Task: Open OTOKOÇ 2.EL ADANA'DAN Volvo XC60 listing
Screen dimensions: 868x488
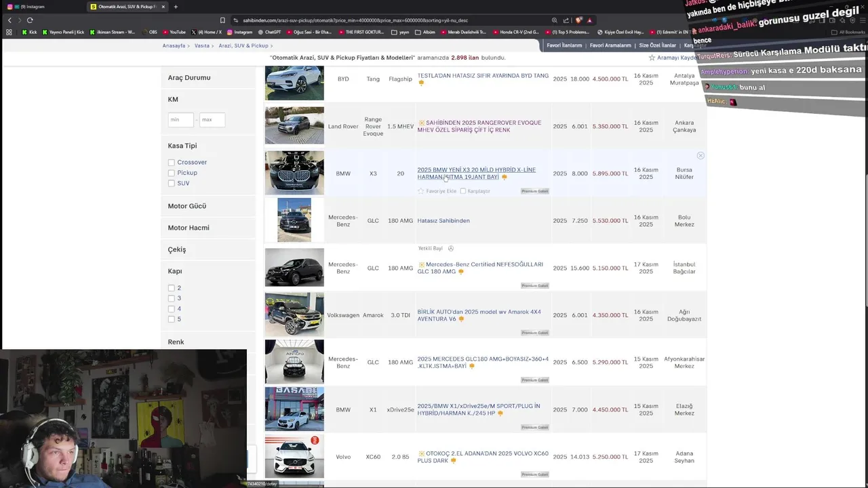Action: (x=483, y=457)
